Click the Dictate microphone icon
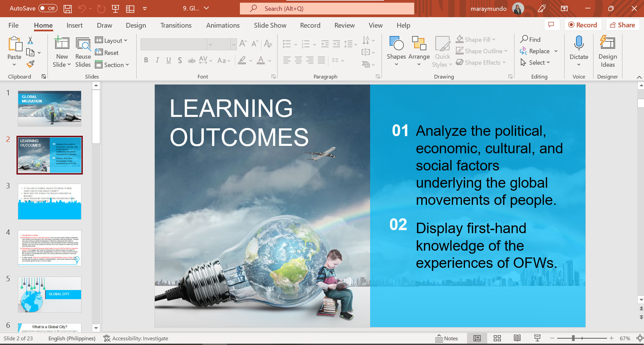Image resolution: width=644 pixels, height=345 pixels. coord(579,43)
